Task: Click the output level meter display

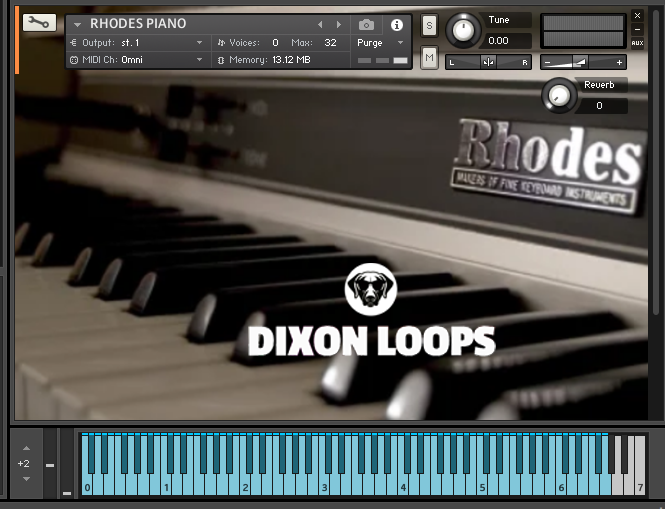Action: 583,31
